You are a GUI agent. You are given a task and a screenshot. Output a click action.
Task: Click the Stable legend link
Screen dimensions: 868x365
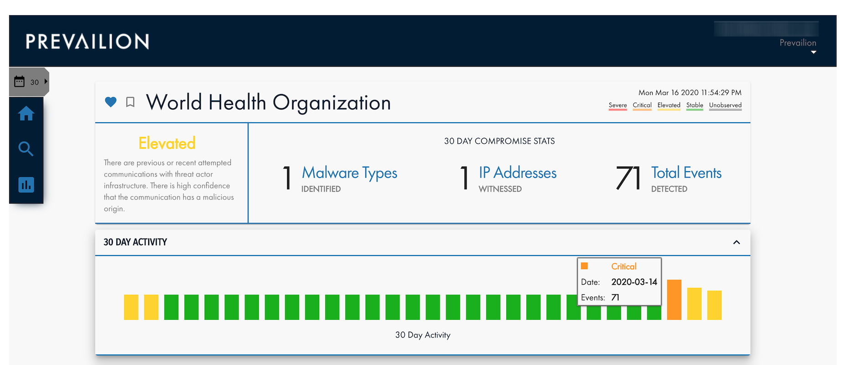(x=695, y=105)
